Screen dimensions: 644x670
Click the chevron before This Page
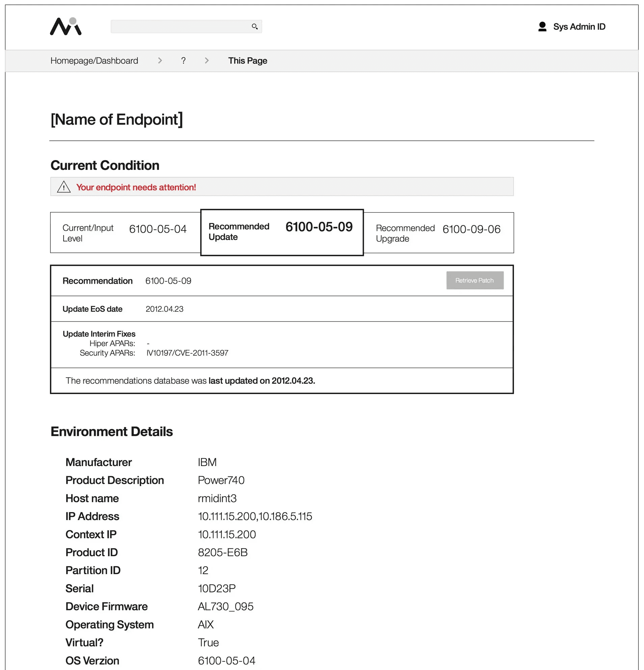point(206,60)
